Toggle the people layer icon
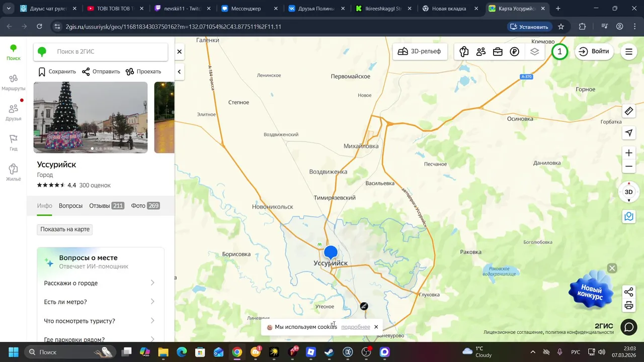 pyautogui.click(x=481, y=51)
